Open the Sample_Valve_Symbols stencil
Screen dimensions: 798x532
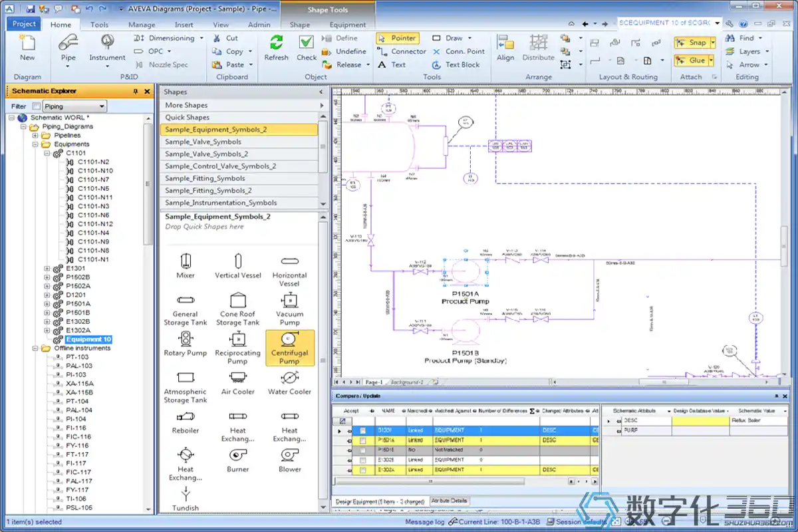(203, 142)
